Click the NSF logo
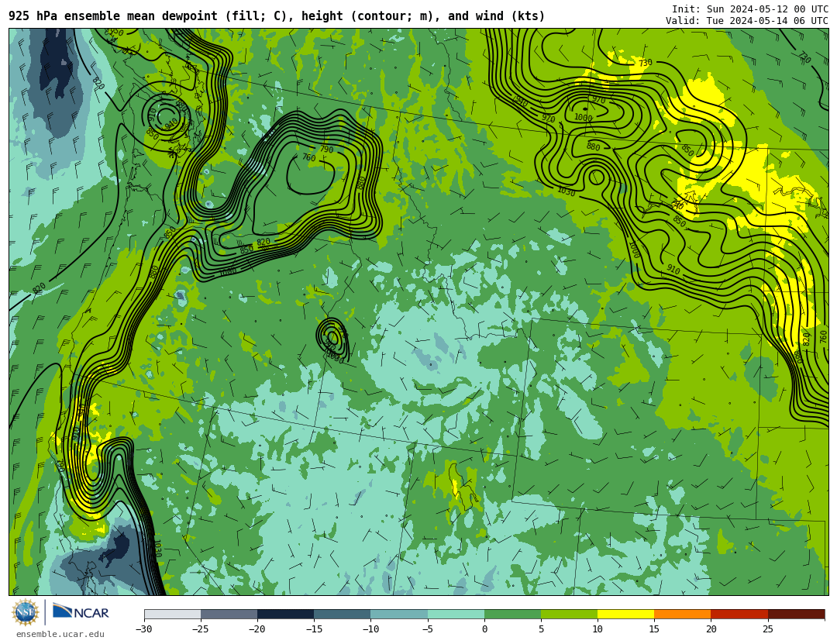 coord(26,612)
